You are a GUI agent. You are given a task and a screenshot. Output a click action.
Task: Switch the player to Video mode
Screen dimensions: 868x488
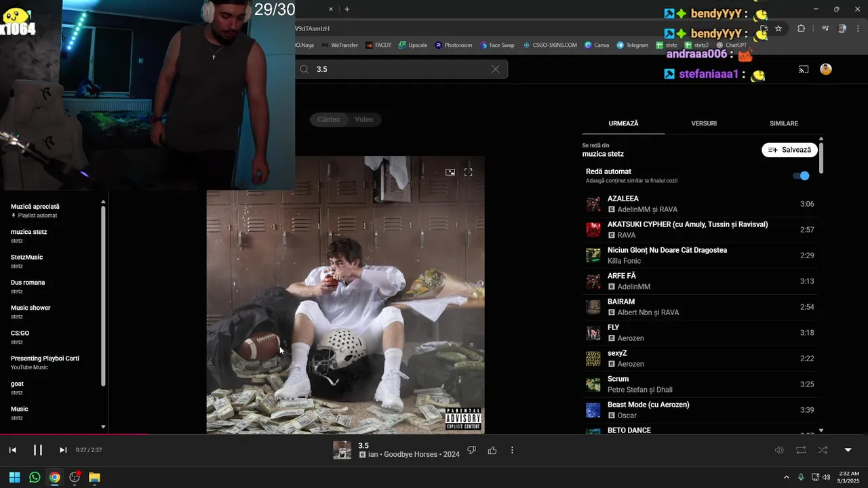click(364, 119)
